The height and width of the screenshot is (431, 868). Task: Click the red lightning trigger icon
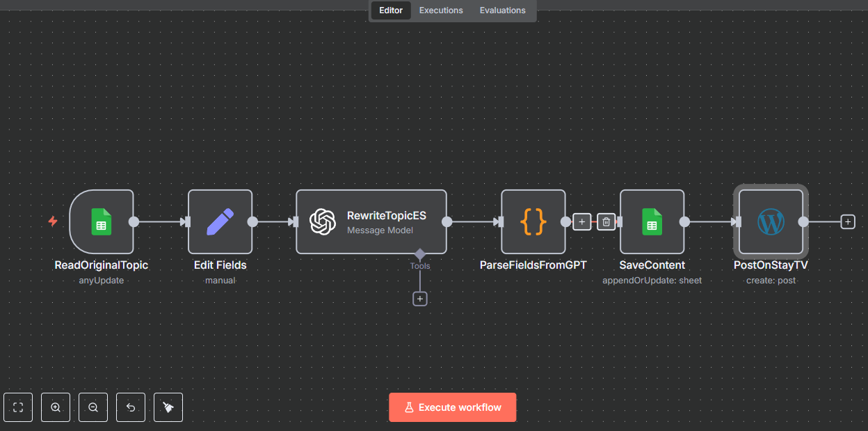point(53,221)
